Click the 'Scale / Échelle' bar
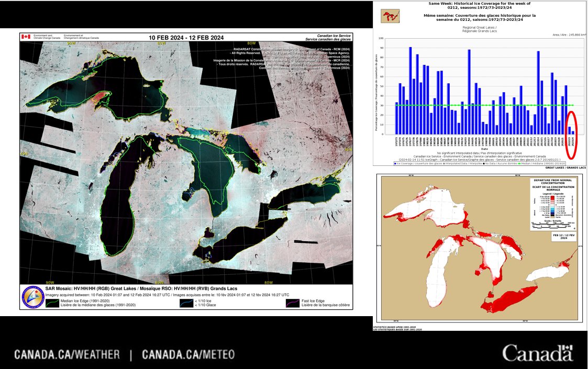This screenshot has width=588, height=369. 553,224
